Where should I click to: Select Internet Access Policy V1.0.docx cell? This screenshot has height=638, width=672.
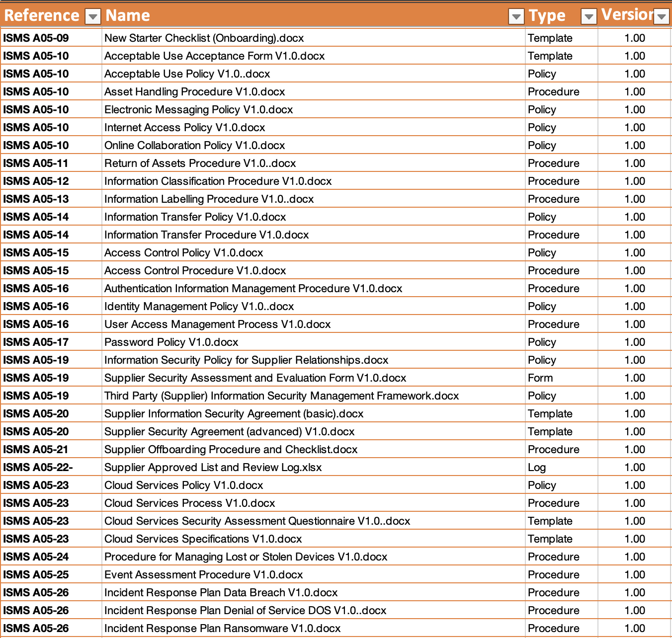[314, 127]
